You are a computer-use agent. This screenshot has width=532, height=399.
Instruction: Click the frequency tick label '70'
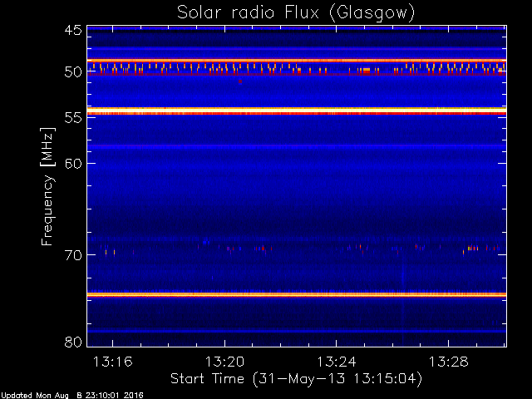tap(73, 255)
